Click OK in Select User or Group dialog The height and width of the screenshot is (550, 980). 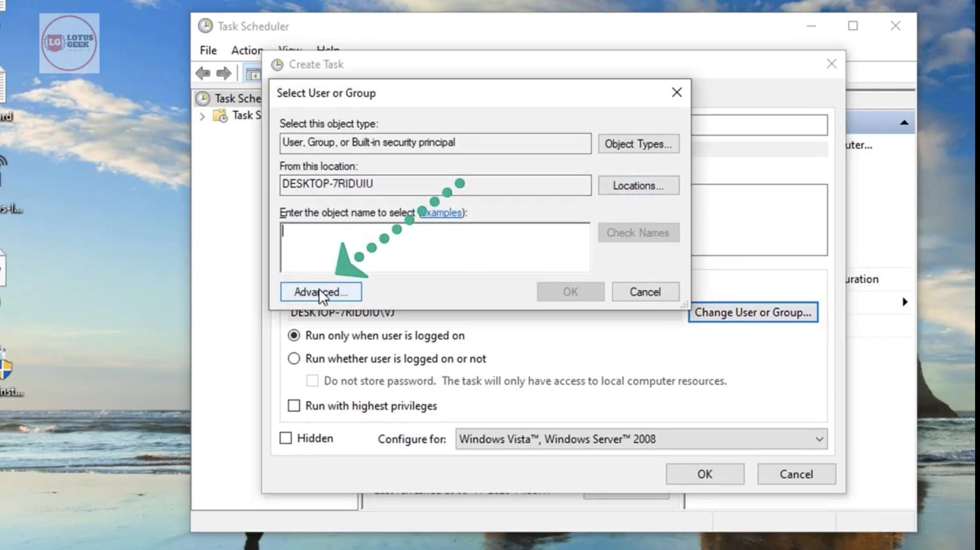(570, 292)
